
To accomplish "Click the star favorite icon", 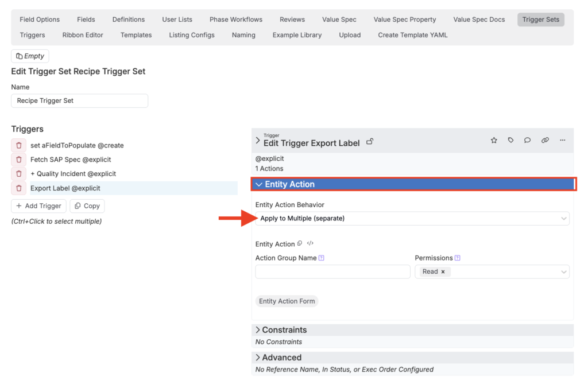I will (494, 140).
